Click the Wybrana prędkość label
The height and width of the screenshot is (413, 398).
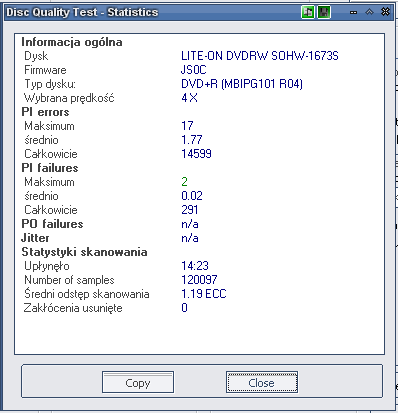(x=69, y=98)
